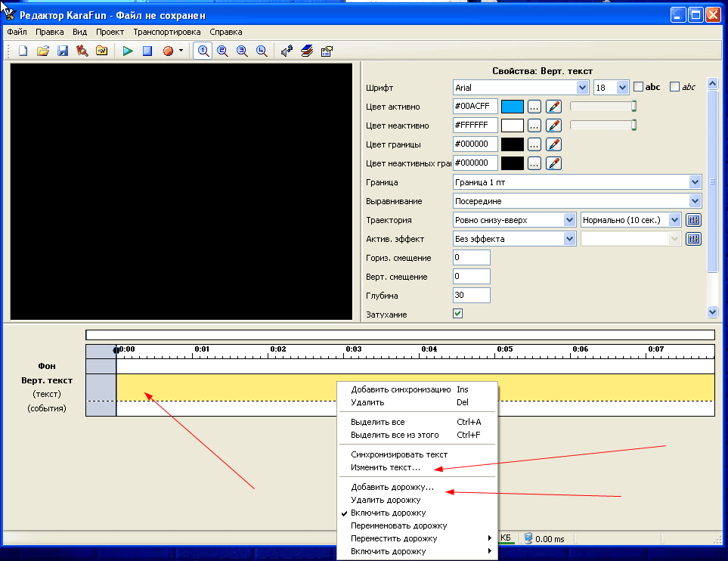Viewport: 728px width, 561px height.
Task: Choose Выделить все from context menu
Action: tap(417, 422)
